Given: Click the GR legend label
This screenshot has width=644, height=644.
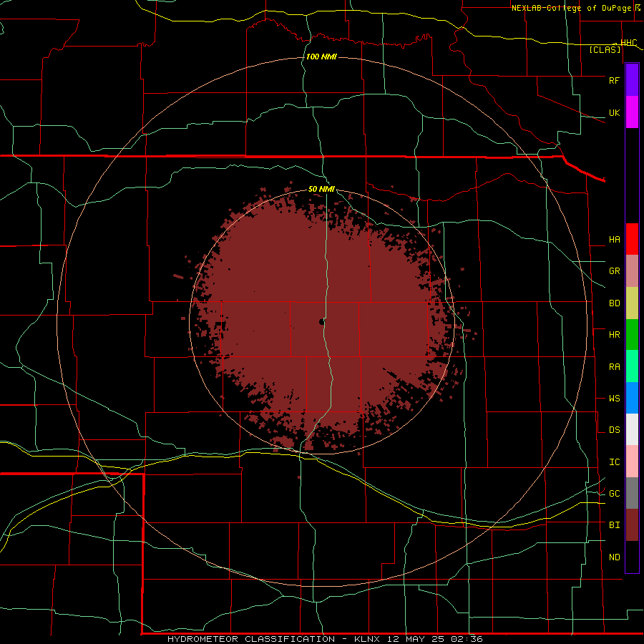Looking at the screenshot, I should [614, 271].
